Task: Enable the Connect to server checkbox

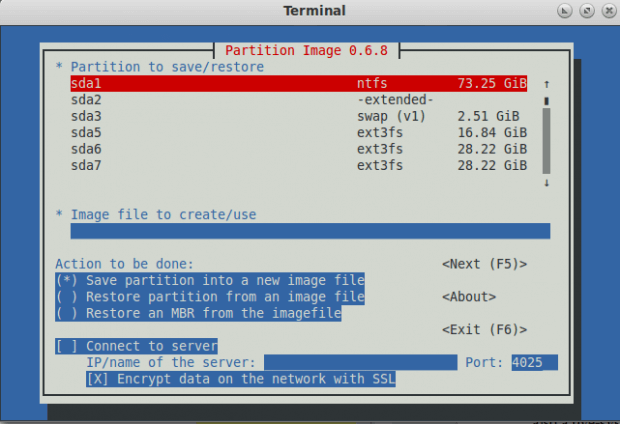Action: tap(136, 346)
